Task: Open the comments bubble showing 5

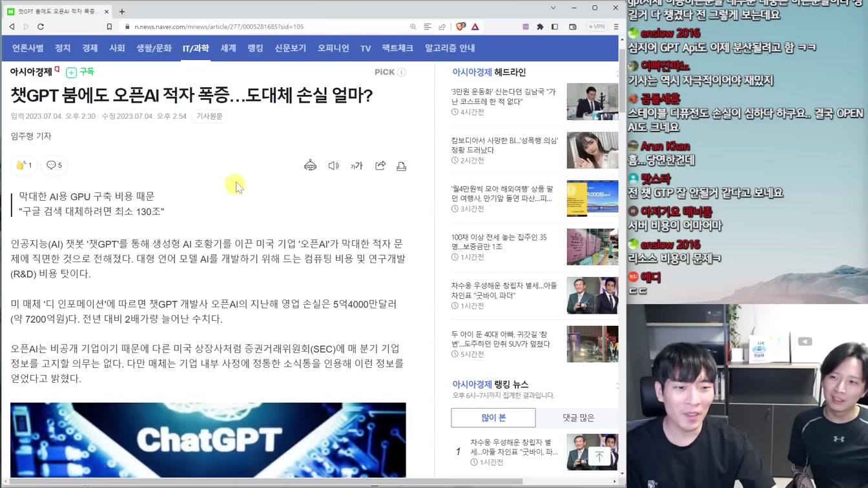Action: point(54,165)
